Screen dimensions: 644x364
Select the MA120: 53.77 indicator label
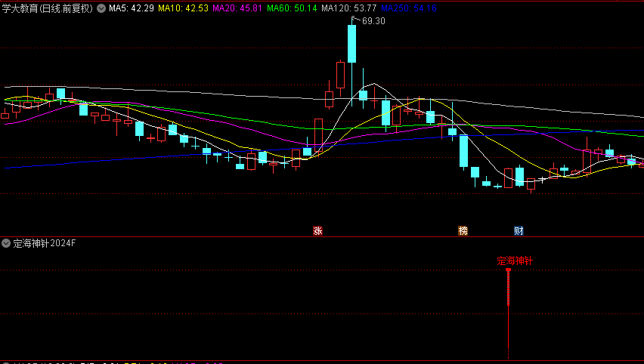point(348,8)
